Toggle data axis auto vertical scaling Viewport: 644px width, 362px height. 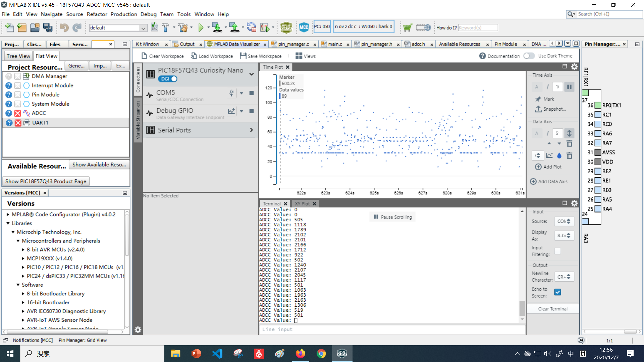[569, 133]
